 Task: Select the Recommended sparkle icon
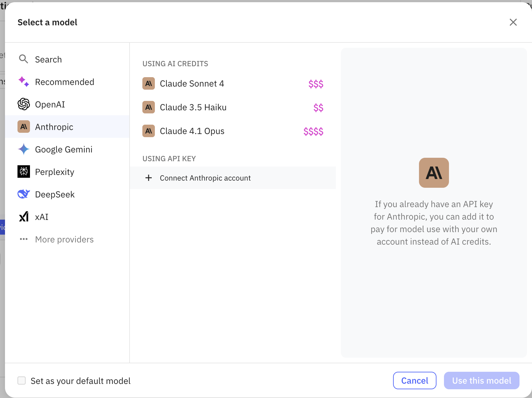23,82
